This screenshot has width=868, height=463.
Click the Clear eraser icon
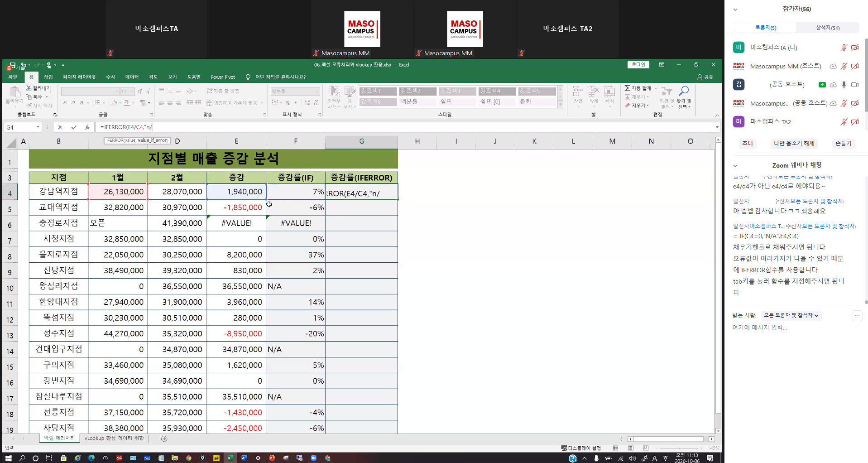pyautogui.click(x=628, y=105)
